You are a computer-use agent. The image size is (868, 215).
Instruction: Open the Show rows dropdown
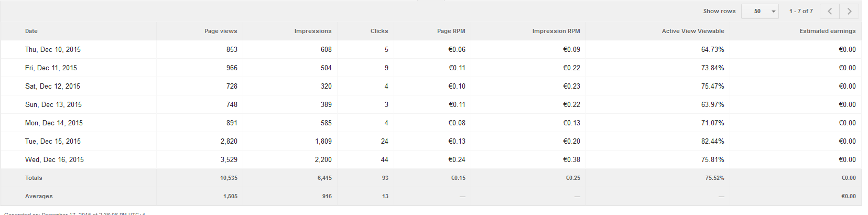(x=760, y=11)
